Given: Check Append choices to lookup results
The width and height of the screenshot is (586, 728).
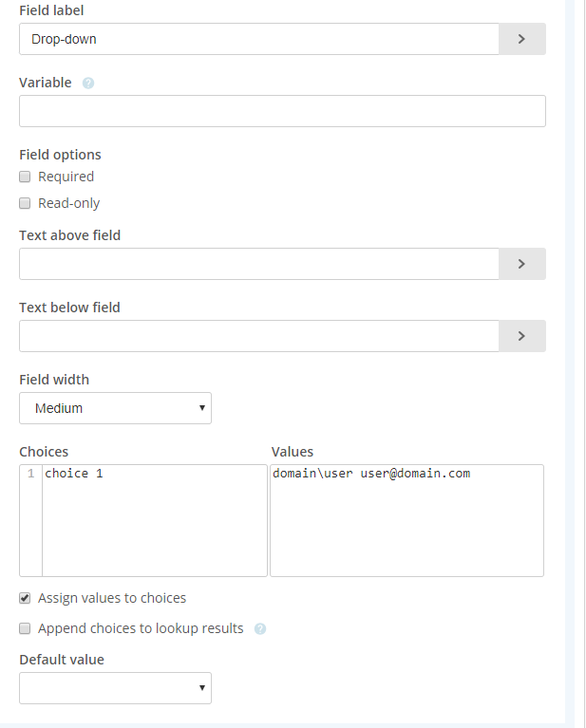Looking at the screenshot, I should coord(26,628).
